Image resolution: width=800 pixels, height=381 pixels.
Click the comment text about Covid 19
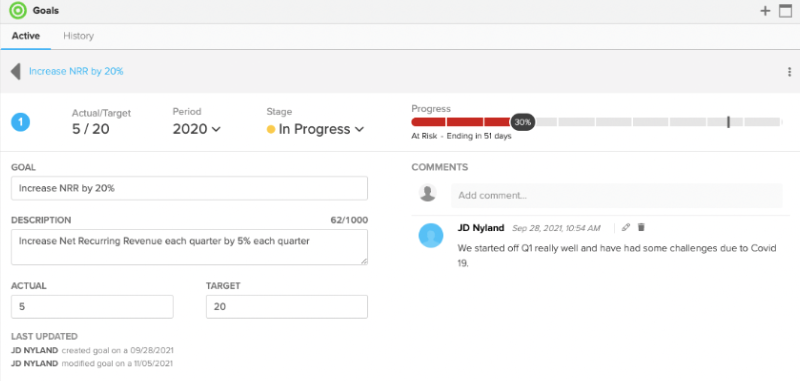(617, 256)
